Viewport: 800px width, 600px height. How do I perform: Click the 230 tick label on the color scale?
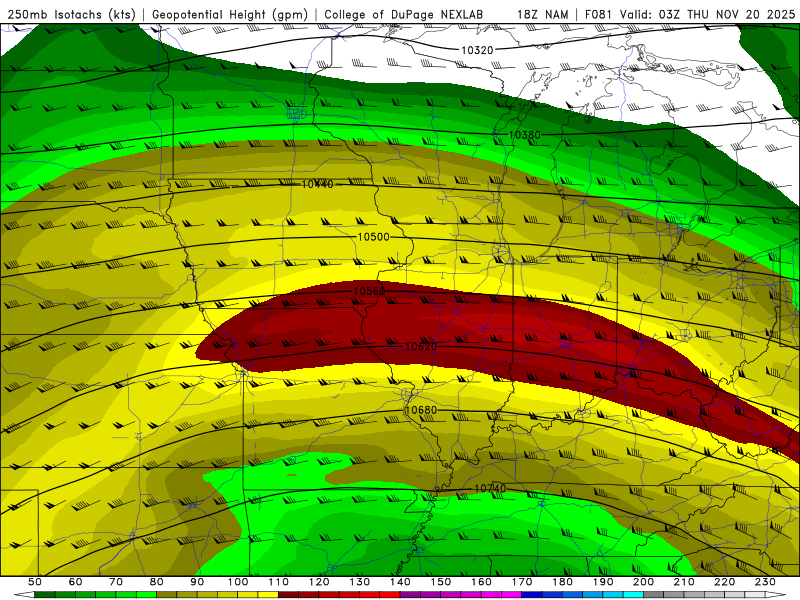765,582
